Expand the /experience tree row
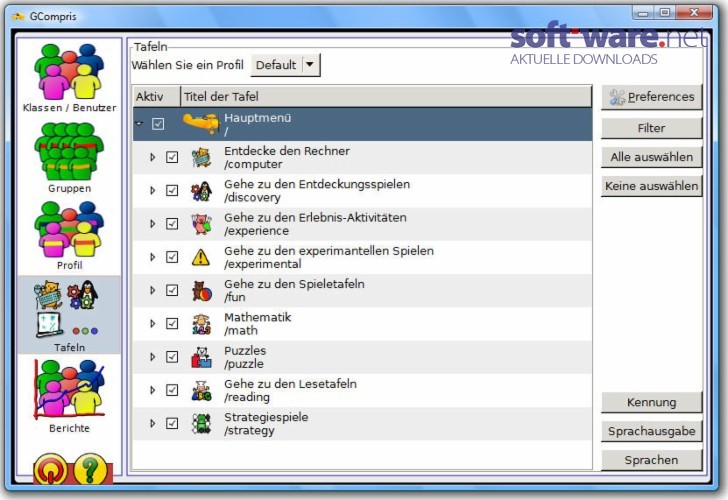 [152, 224]
